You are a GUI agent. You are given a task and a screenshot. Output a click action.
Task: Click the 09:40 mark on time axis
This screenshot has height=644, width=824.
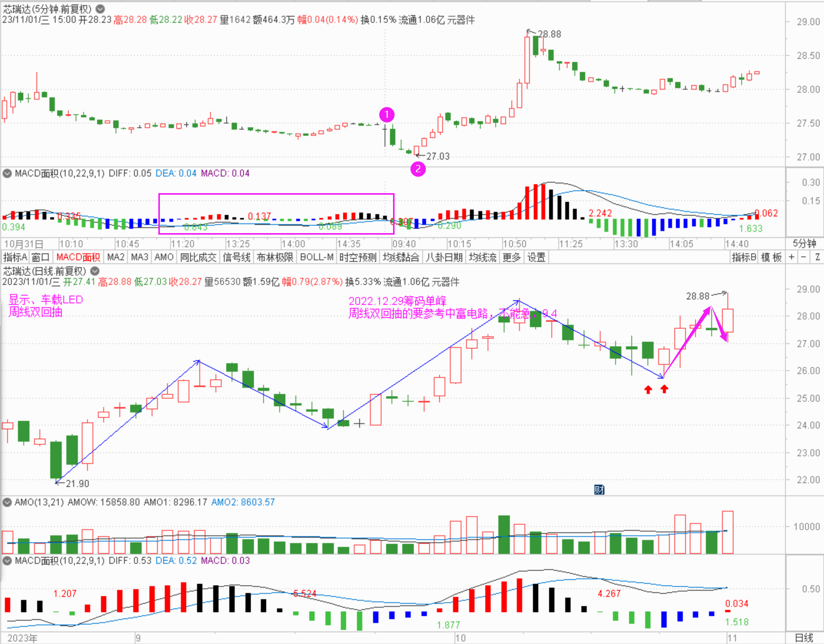click(404, 244)
